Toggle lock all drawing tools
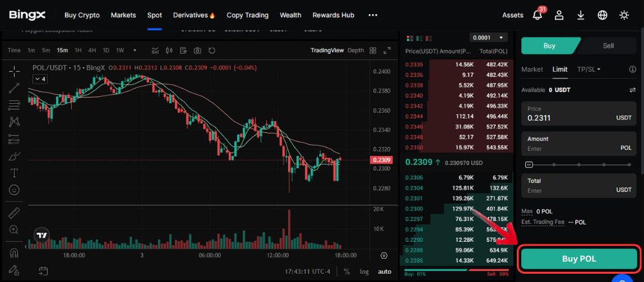644x282 pixels. 15,269
